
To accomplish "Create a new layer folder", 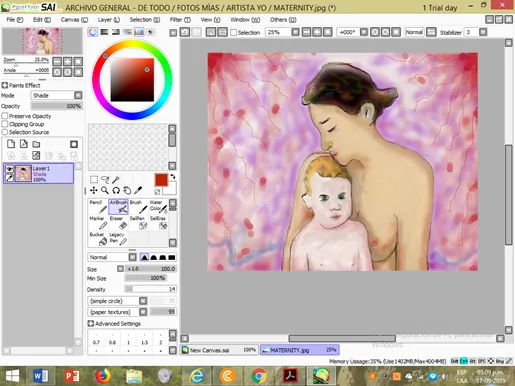I will coord(36,144).
